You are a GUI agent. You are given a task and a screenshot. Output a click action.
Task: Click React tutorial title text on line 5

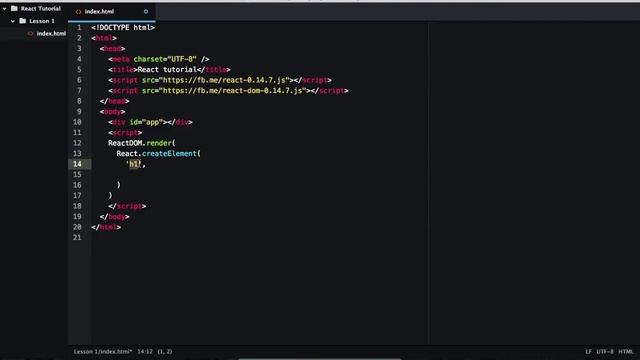167,70
